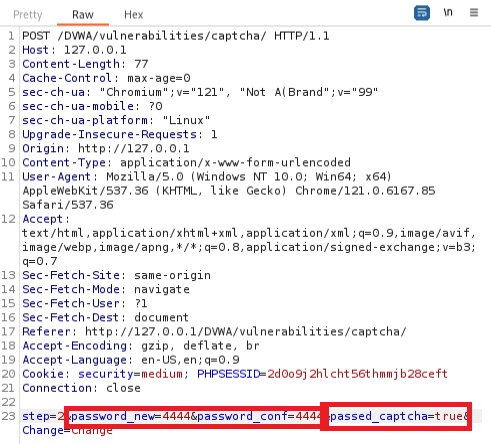Click line number 22 in the gutter
The image size is (491, 444).
[x=8, y=402]
